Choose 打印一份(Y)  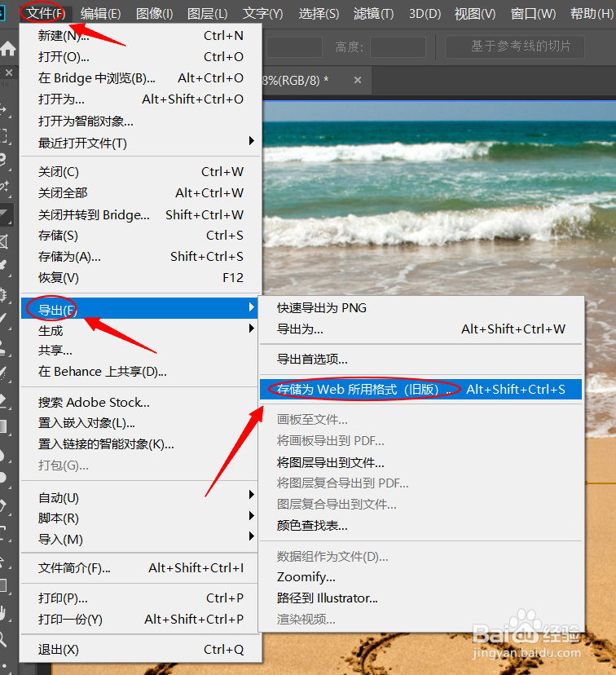(141, 620)
